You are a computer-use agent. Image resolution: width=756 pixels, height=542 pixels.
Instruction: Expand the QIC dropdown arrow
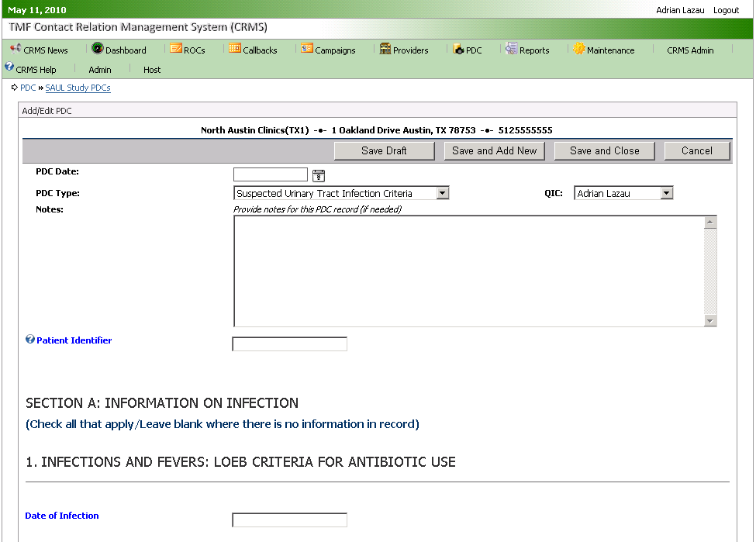pyautogui.click(x=666, y=193)
